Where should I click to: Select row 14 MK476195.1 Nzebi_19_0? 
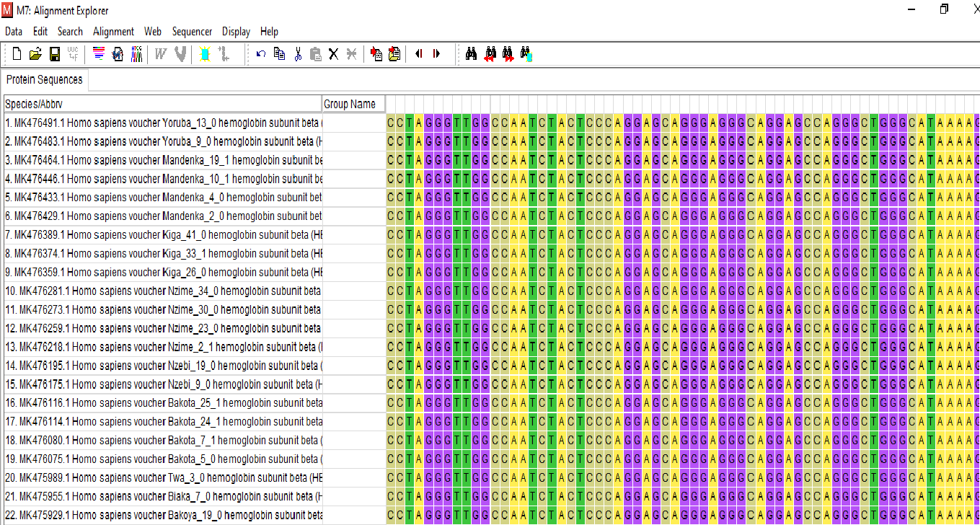tap(163, 366)
